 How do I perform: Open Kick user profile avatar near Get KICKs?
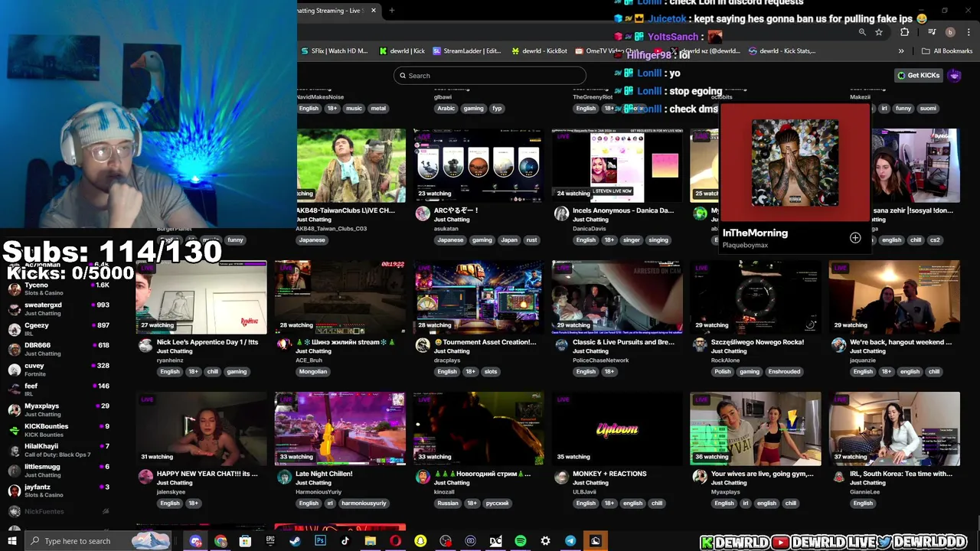click(x=955, y=75)
